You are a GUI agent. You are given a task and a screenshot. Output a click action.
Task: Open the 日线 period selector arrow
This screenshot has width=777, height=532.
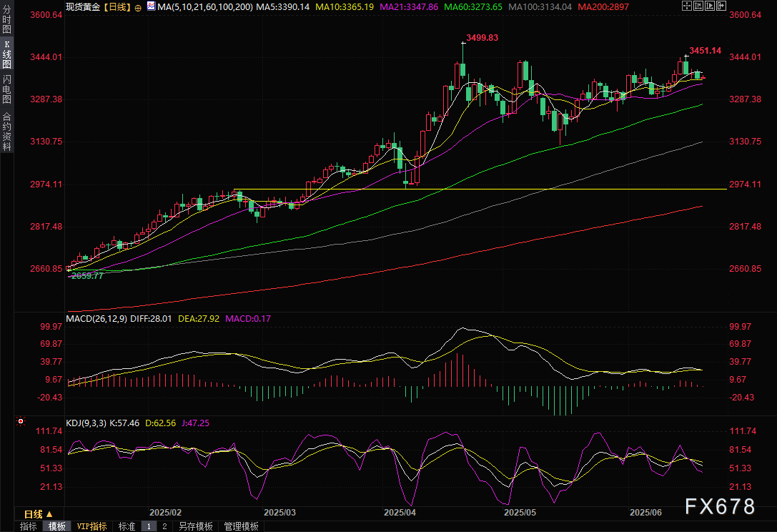50,514
